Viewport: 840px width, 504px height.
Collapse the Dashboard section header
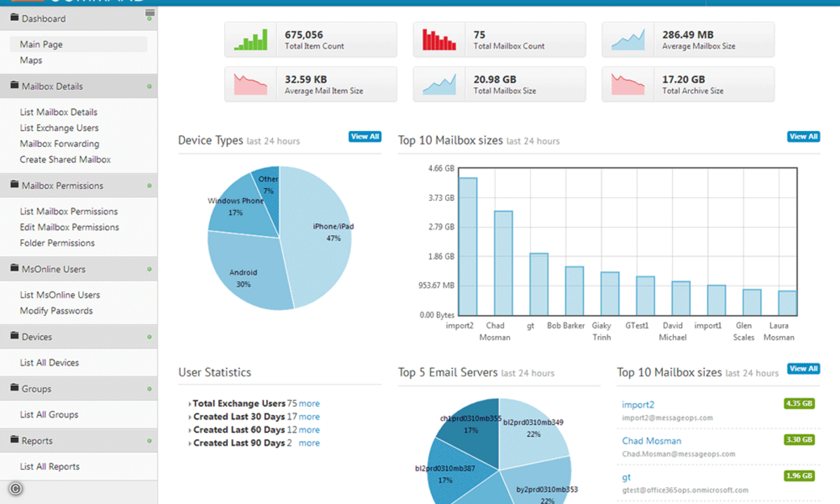click(x=78, y=18)
